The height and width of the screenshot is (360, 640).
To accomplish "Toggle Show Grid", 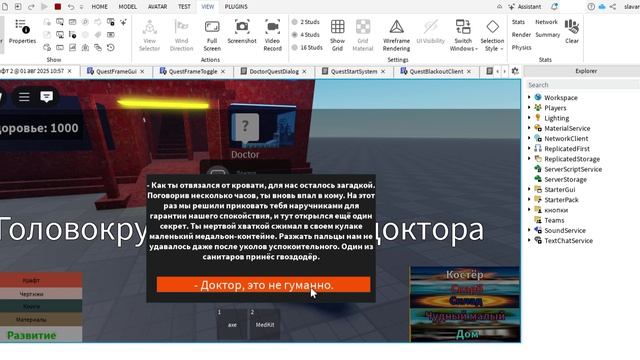I will coord(337,35).
